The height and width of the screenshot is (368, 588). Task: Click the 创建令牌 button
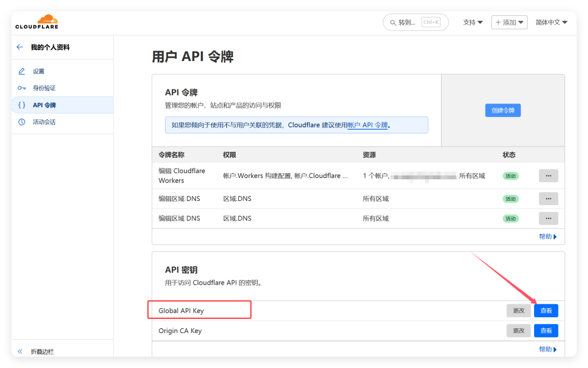pos(503,111)
